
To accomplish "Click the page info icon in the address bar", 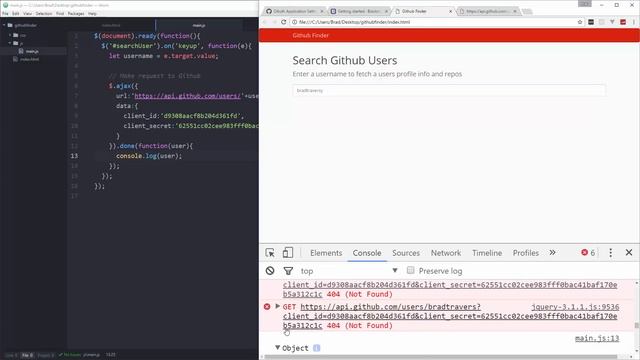I will (x=294, y=22).
